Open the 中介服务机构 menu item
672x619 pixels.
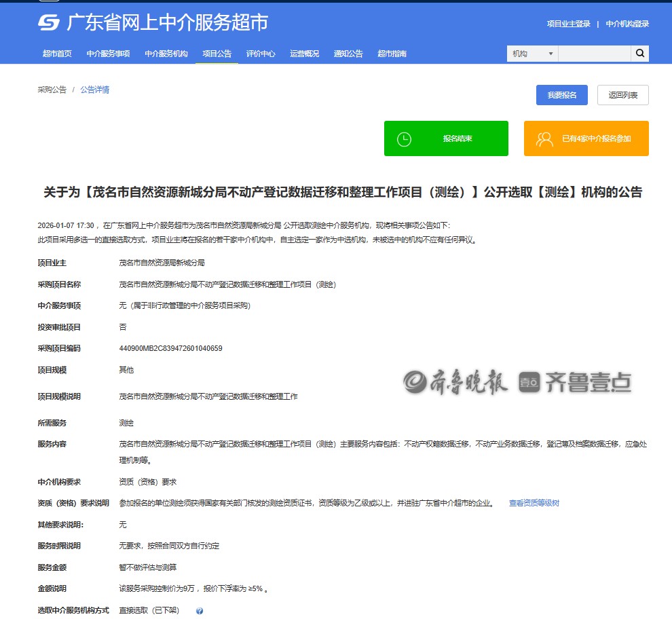pyautogui.click(x=166, y=54)
